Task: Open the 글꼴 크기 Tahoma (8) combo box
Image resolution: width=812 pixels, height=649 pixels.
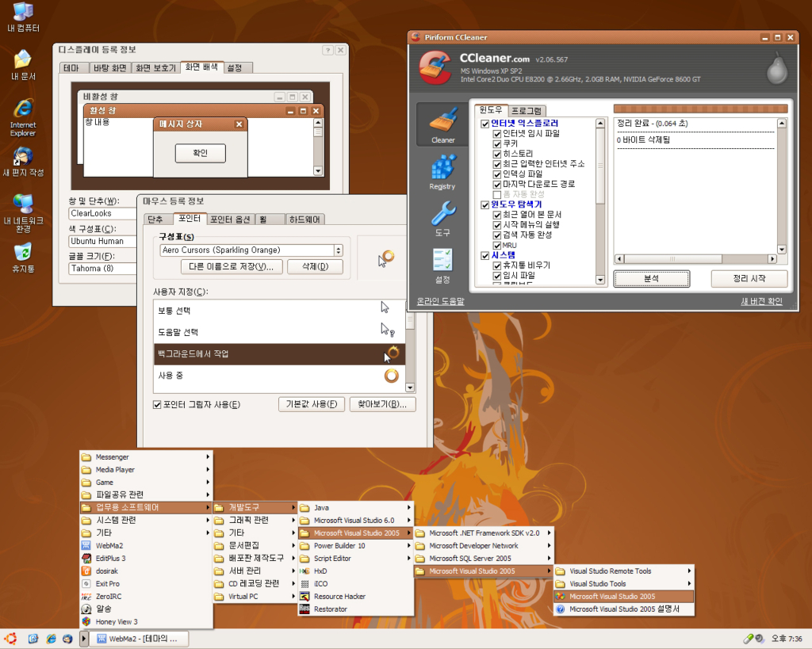Action: tap(102, 269)
